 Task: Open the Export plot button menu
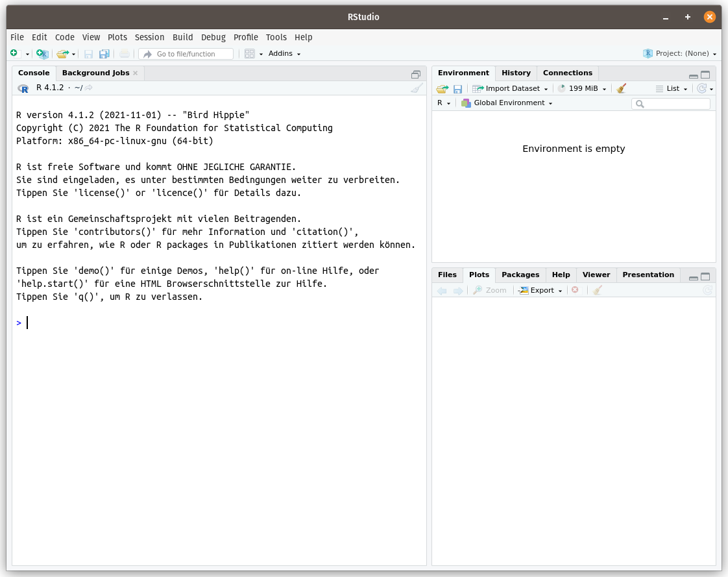[541, 291]
